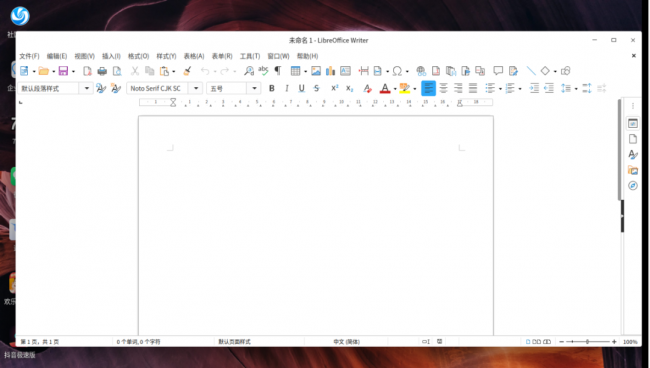This screenshot has width=650, height=368.
Task: Apply the red font color button
Action: (x=385, y=88)
